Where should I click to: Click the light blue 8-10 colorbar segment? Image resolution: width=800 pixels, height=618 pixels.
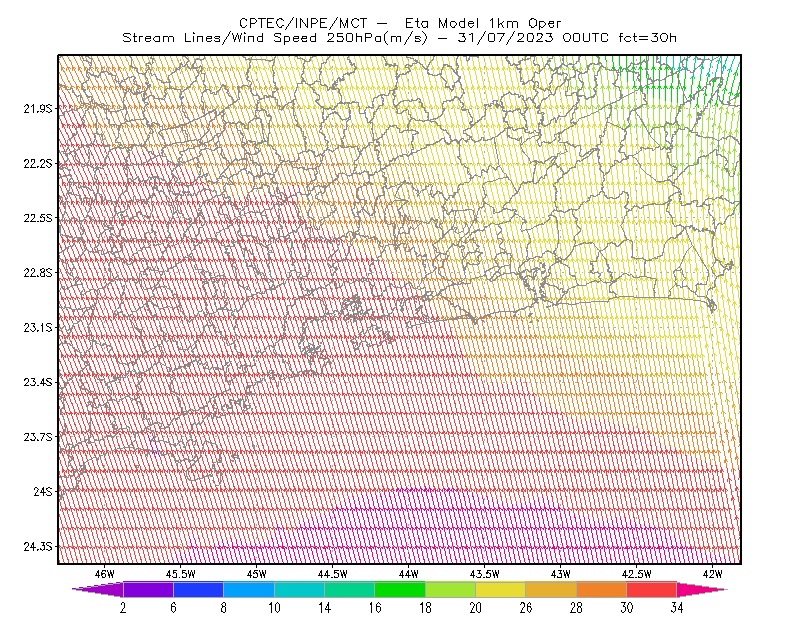[249, 589]
